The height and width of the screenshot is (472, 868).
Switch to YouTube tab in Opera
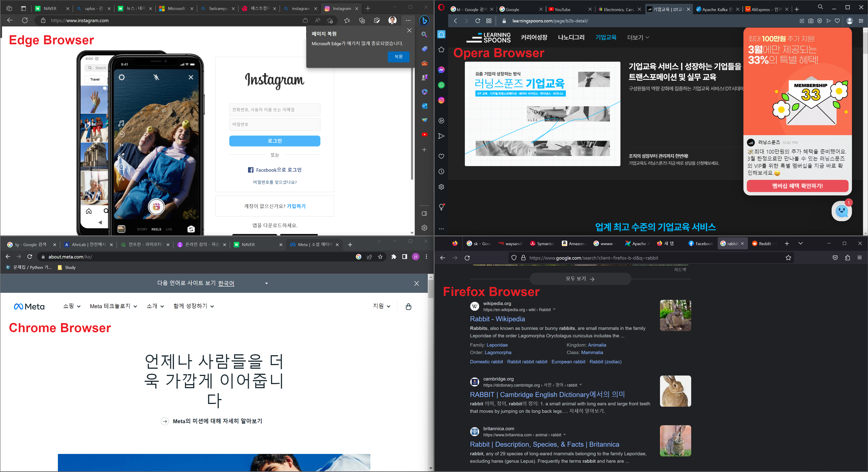click(x=570, y=9)
